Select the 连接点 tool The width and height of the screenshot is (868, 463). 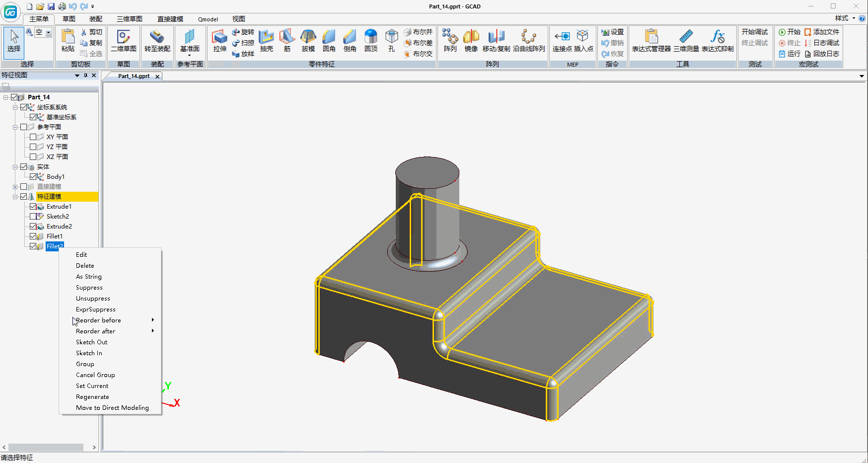click(562, 41)
